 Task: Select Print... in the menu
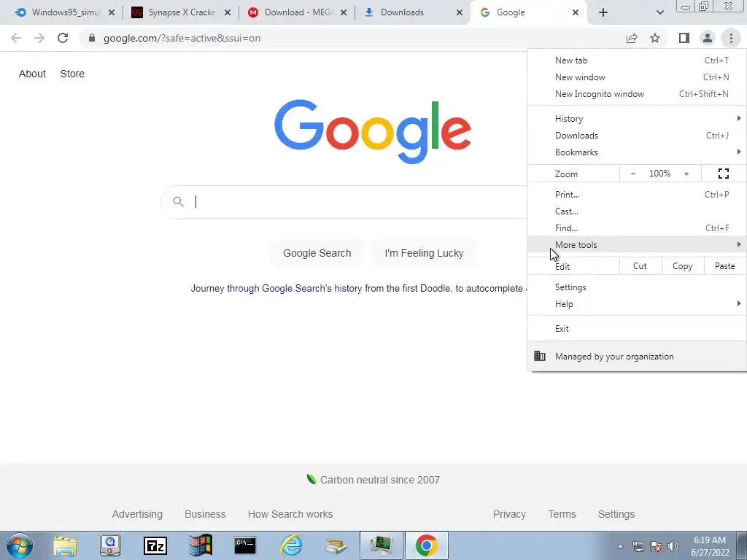click(x=637, y=194)
